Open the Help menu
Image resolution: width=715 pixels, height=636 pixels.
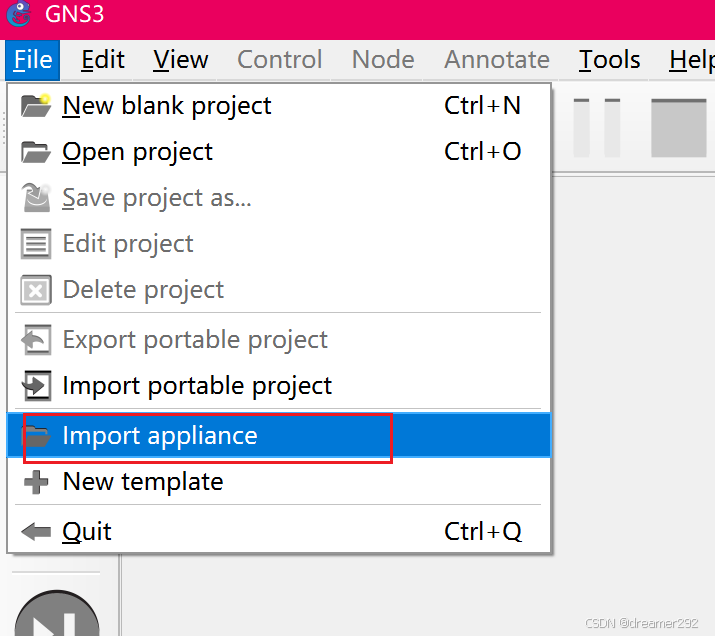click(690, 60)
